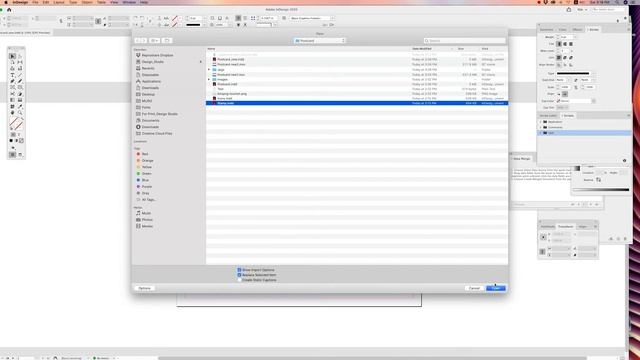
Task: Open the Window menu
Action: pos(129,2)
